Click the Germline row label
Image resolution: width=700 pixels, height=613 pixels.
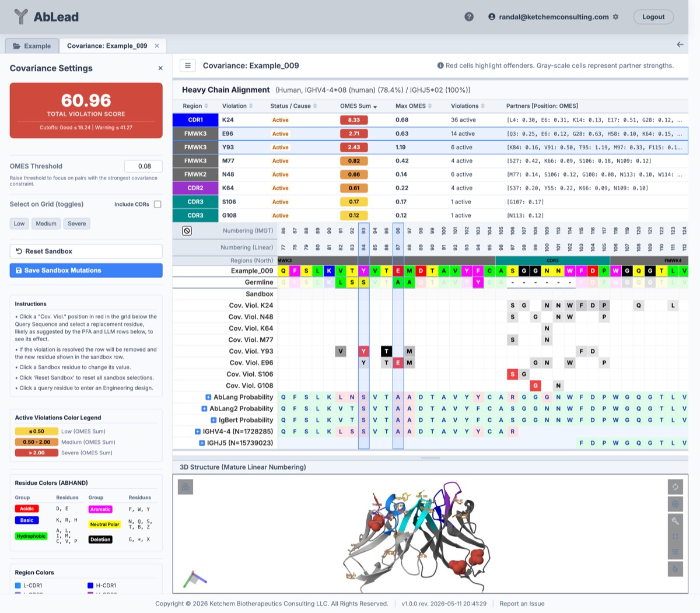point(259,282)
